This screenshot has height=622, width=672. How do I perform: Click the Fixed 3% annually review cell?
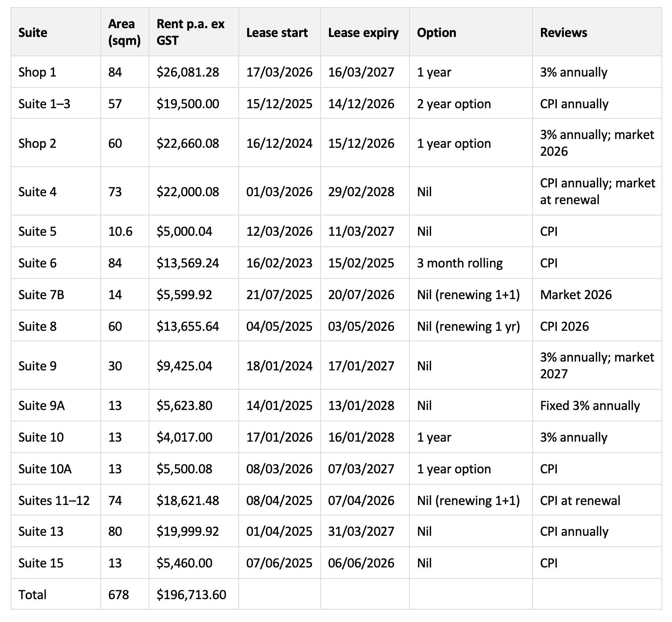click(590, 406)
